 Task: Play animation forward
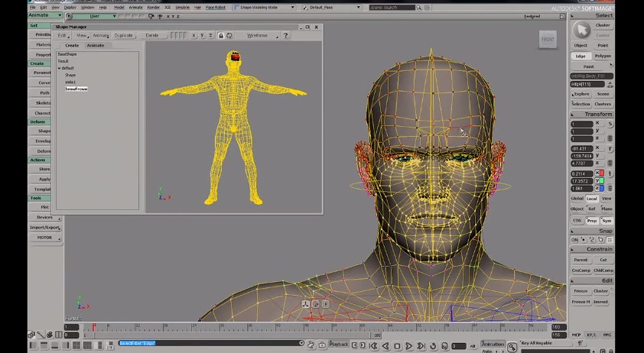[409, 346]
